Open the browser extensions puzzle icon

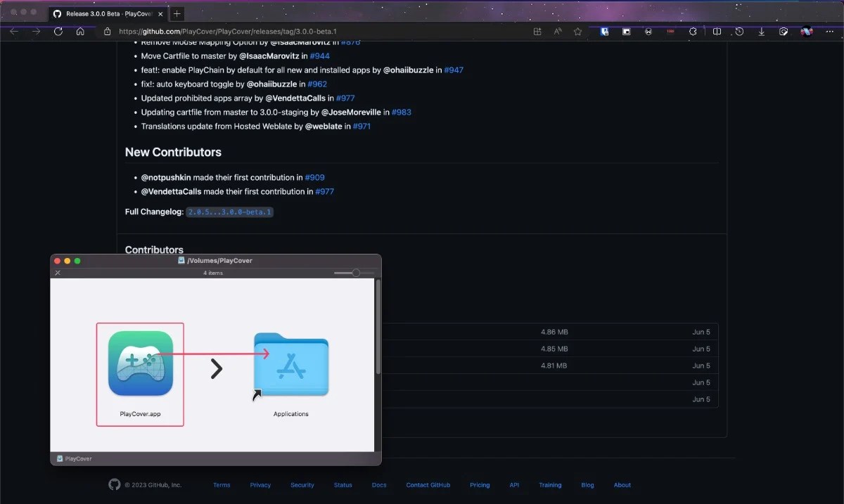(x=692, y=31)
